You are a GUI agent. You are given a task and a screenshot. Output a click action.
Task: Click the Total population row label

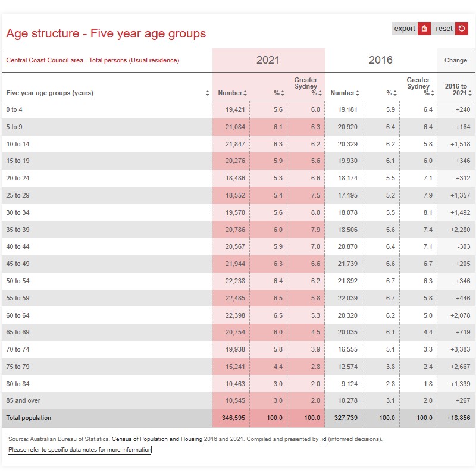(29, 418)
